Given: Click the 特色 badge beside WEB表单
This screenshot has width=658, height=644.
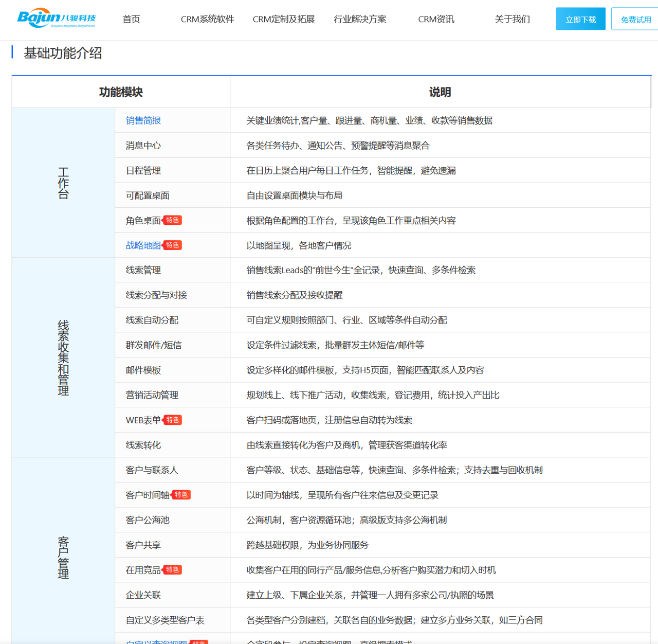Looking at the screenshot, I should pyautogui.click(x=173, y=420).
